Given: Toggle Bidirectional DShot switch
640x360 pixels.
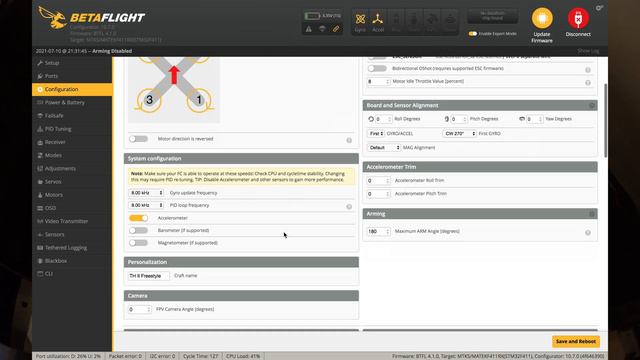Looking at the screenshot, I should [377, 69].
